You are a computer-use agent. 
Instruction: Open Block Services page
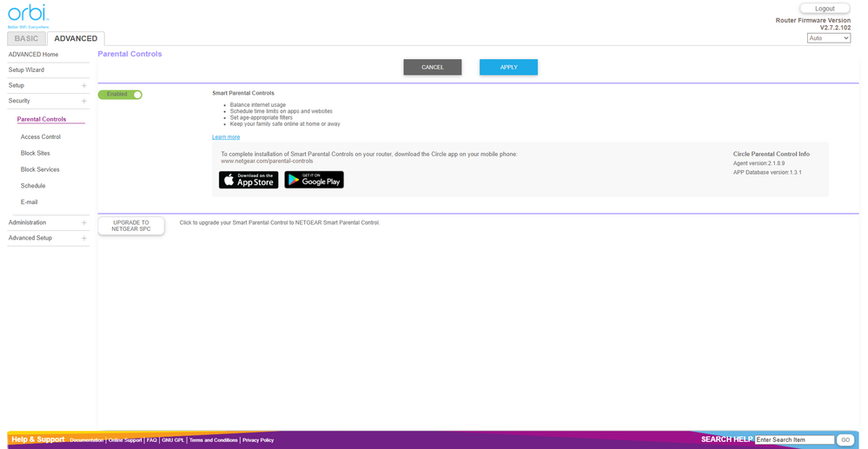pos(40,169)
